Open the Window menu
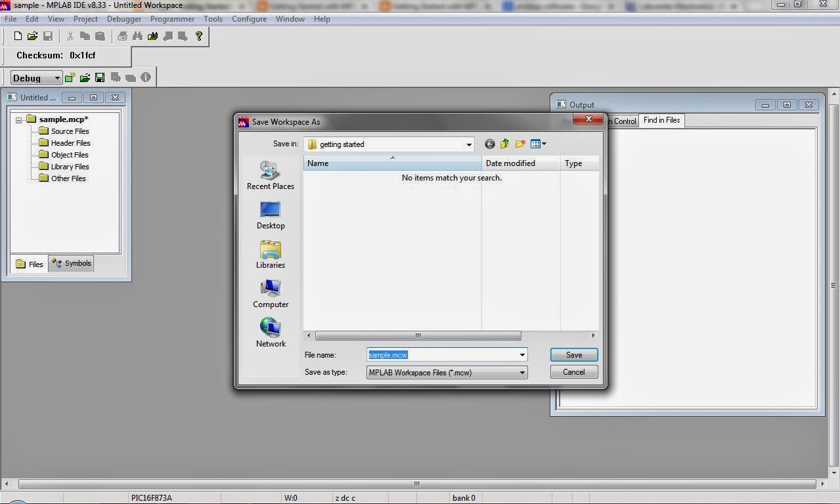The height and width of the screenshot is (504, 840). [x=290, y=19]
